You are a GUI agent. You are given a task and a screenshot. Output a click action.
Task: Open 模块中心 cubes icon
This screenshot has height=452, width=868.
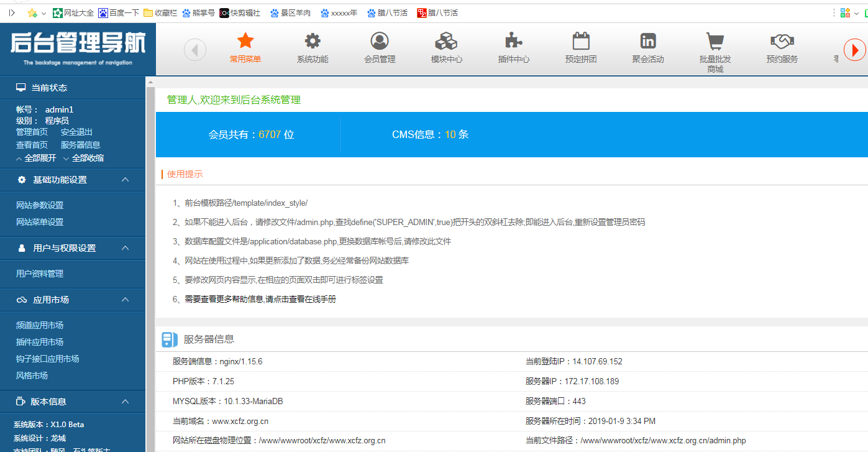446,41
